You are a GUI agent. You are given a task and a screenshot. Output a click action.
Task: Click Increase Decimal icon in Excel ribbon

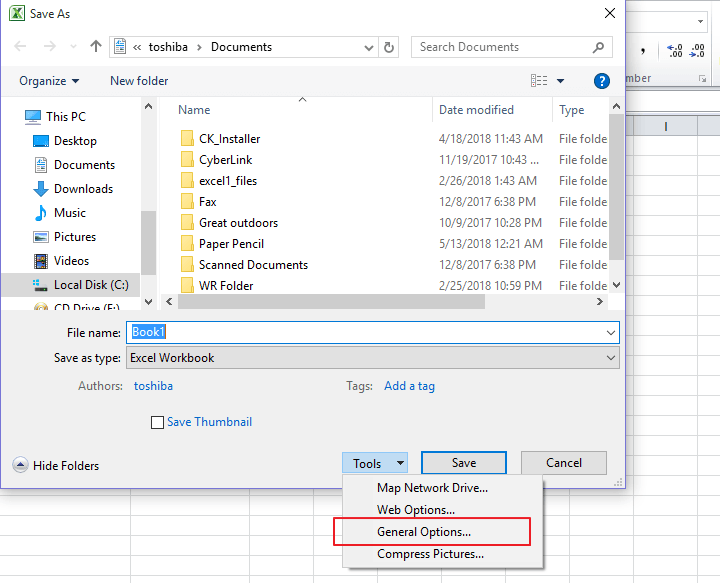tap(675, 50)
